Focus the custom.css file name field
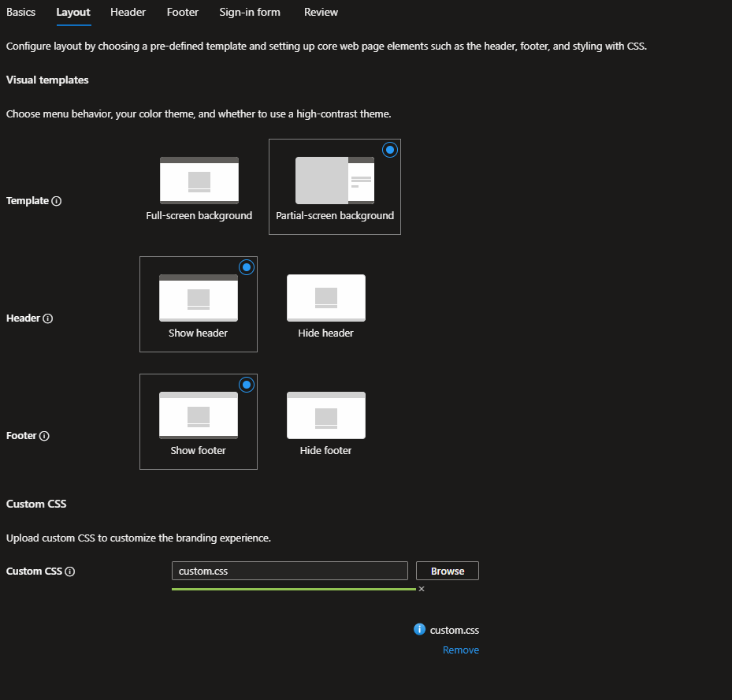Viewport: 732px width, 700px height. pyautogui.click(x=290, y=571)
